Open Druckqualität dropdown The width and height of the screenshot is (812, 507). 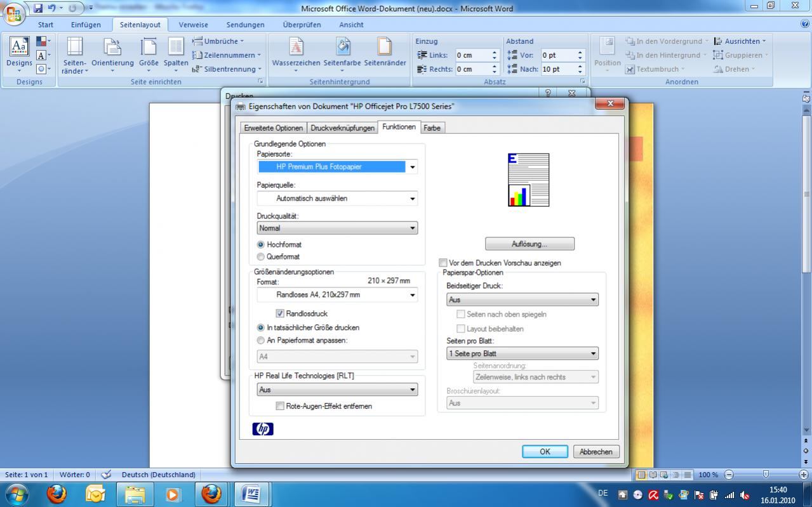(x=337, y=228)
